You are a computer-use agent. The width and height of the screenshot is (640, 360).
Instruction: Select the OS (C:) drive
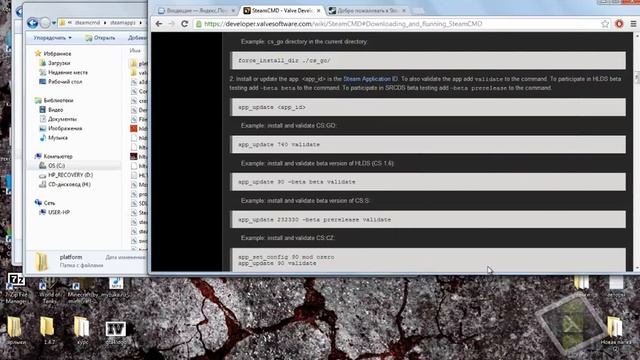(56, 166)
